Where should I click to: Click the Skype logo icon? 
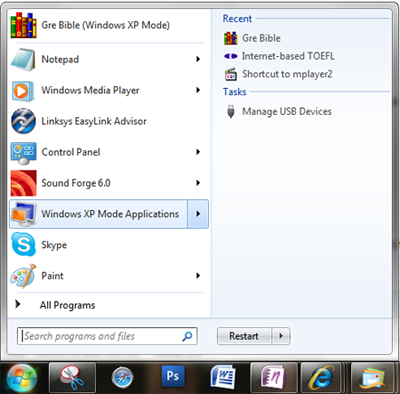pos(23,244)
